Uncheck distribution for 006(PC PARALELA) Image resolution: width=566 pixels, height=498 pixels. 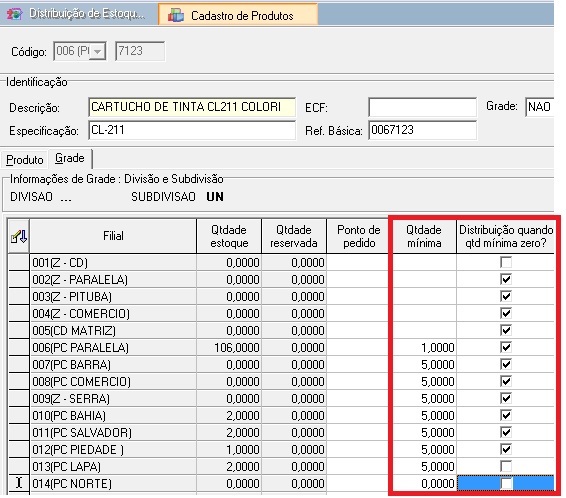pos(506,347)
